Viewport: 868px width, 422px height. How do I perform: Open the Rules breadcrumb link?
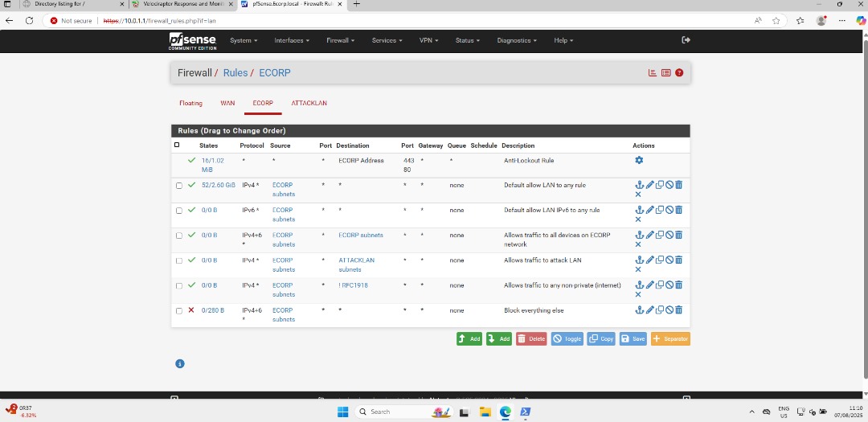[235, 72]
